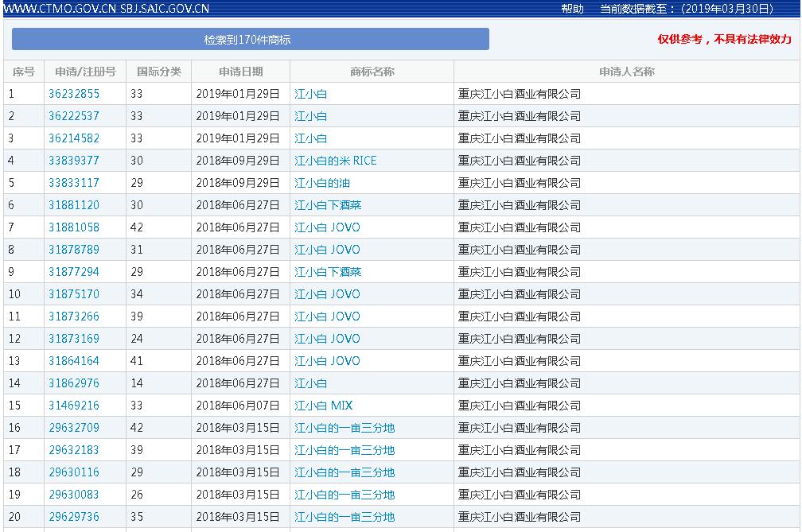Open 江小白 JOVO name in row 31875170

(x=327, y=294)
